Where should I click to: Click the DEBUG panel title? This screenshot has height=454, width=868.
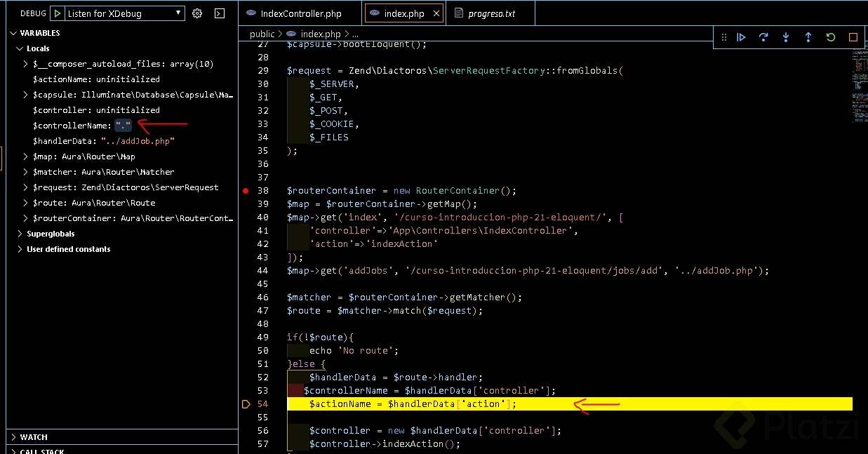[x=33, y=13]
